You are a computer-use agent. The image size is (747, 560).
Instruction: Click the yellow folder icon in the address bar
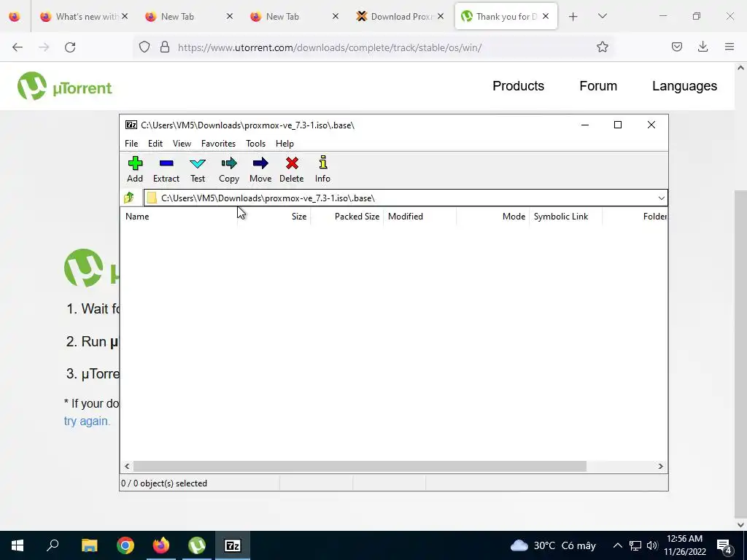pos(152,198)
